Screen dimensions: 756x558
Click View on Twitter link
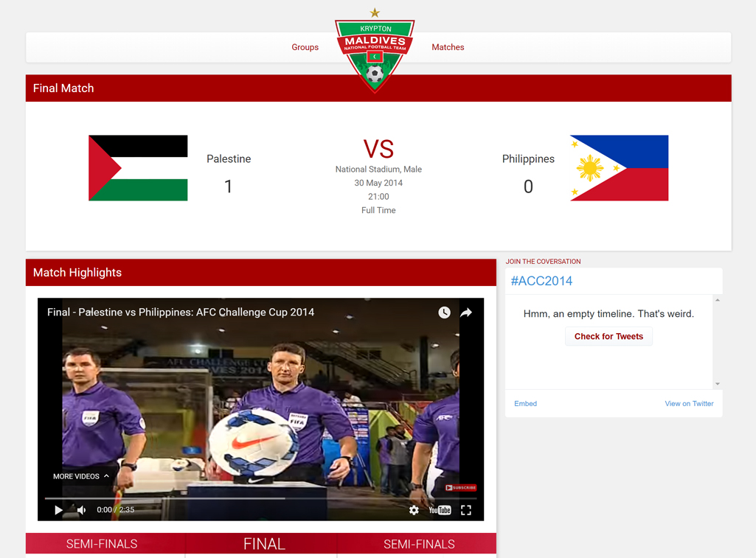(689, 404)
